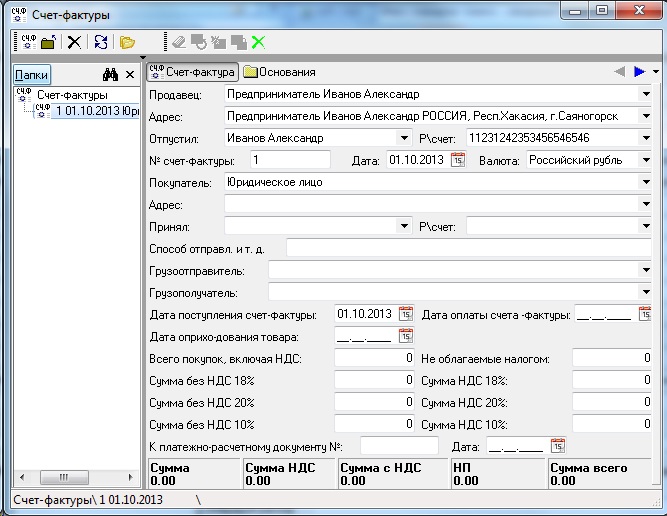This screenshot has width=667, height=516.
Task: Open the small dropdown arrow beside the navigation arrows
Action: 656,72
